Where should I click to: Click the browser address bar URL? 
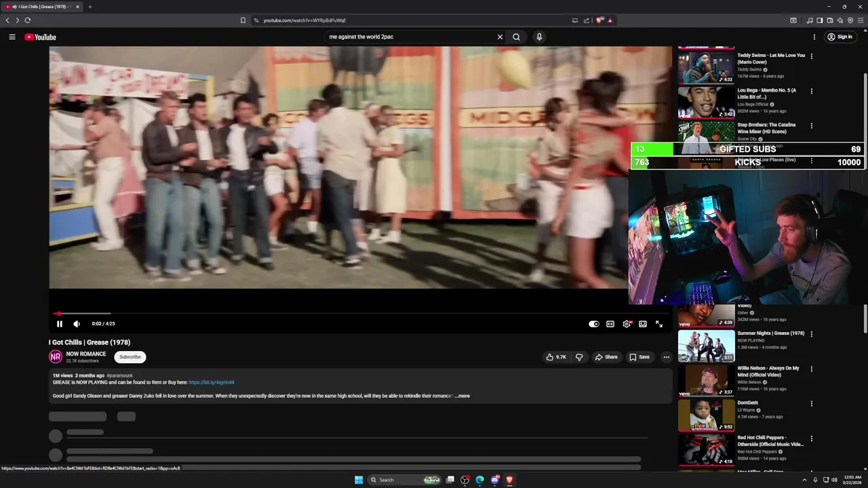(x=304, y=20)
